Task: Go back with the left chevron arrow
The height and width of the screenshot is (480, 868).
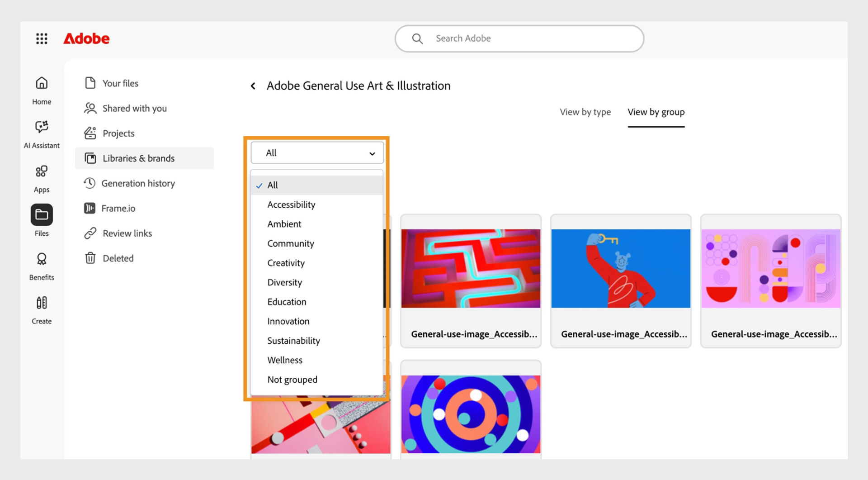Action: pos(253,86)
